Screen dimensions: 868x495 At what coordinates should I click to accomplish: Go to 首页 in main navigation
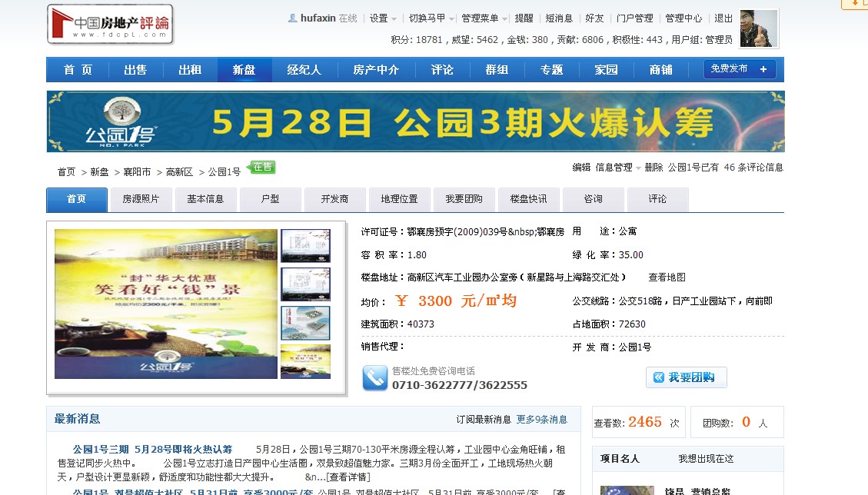[x=78, y=70]
